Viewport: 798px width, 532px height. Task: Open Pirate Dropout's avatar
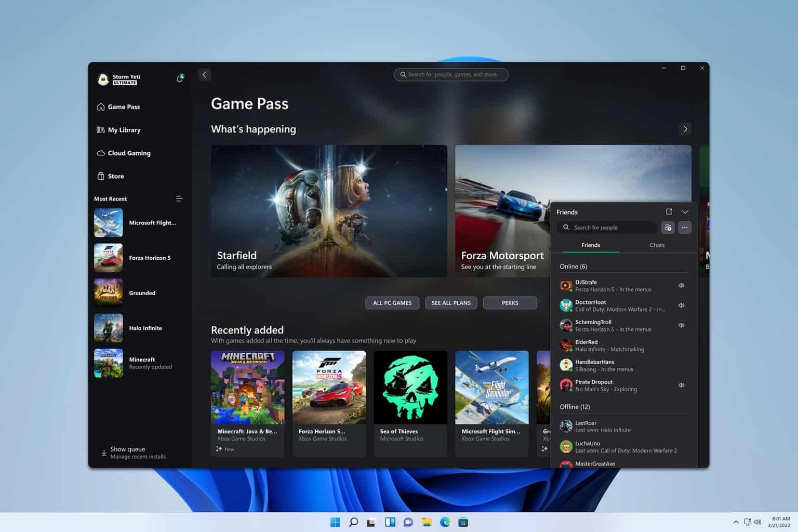566,385
